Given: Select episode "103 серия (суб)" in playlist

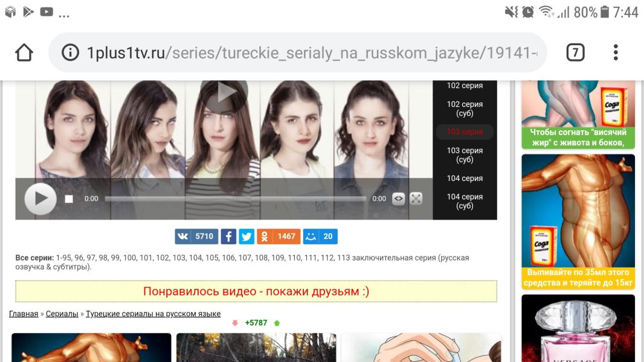Looking at the screenshot, I should coord(465,155).
